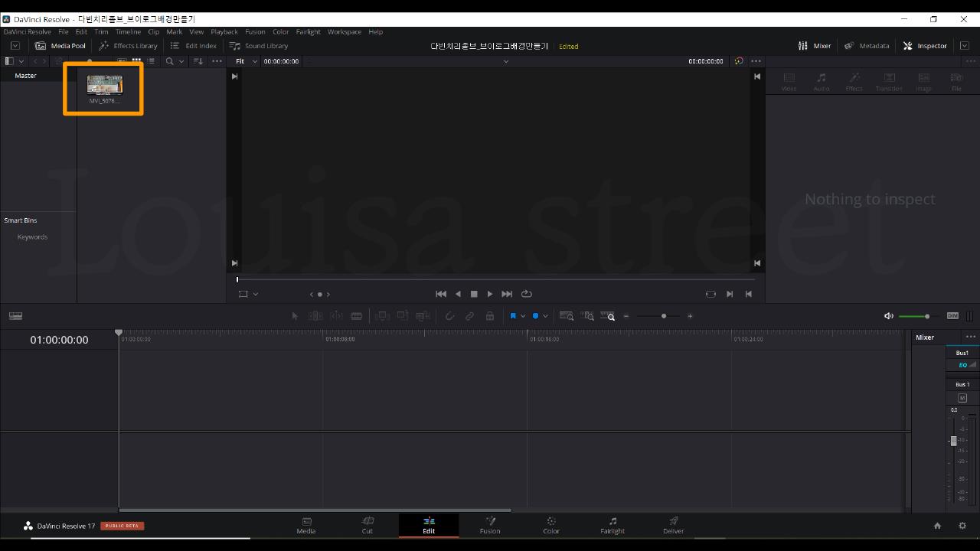Open media pool three-dot options menu
The image size is (980, 551).
pos(217,61)
